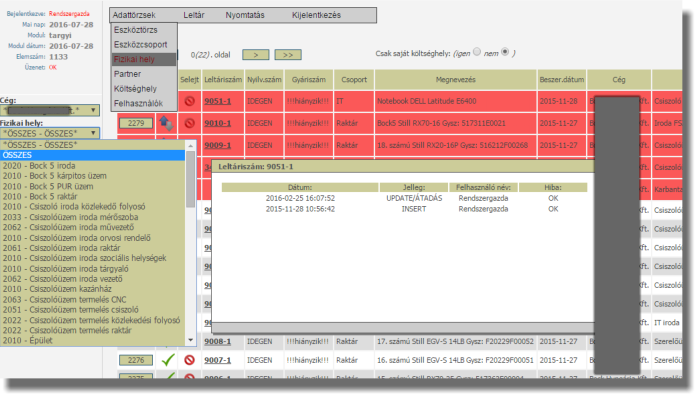
Task: Choose '2010 - Épület' option
Action: pos(92,341)
